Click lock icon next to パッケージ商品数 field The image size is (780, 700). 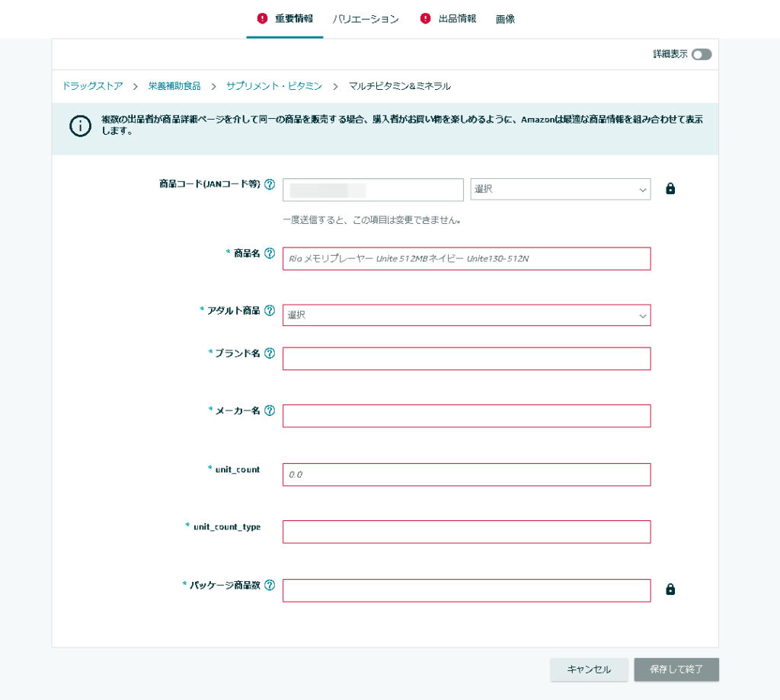(x=670, y=590)
